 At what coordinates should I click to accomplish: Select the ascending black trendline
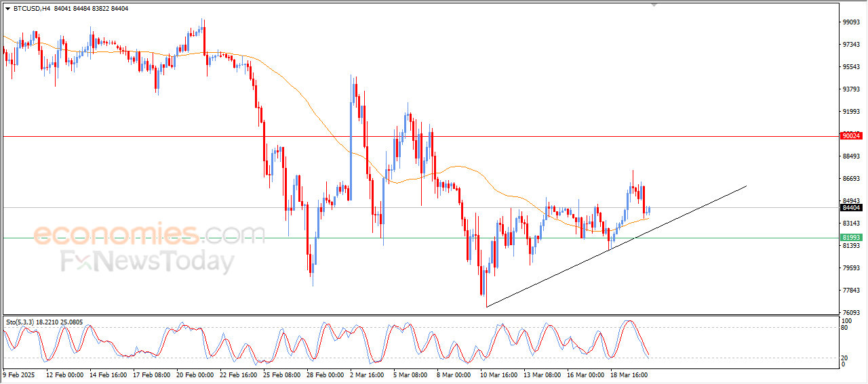pyautogui.click(x=616, y=247)
